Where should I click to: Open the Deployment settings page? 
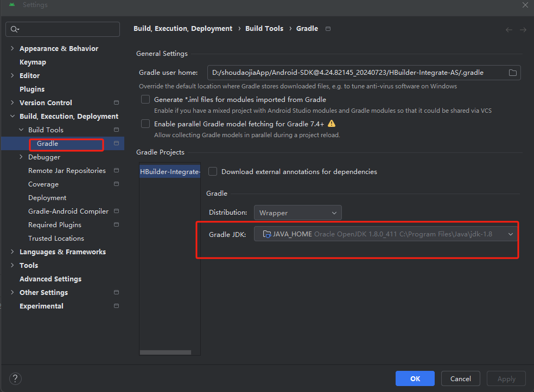[47, 198]
